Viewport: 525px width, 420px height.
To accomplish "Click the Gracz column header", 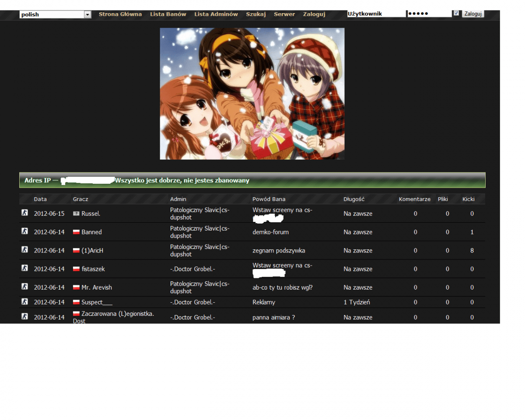I will coord(80,199).
